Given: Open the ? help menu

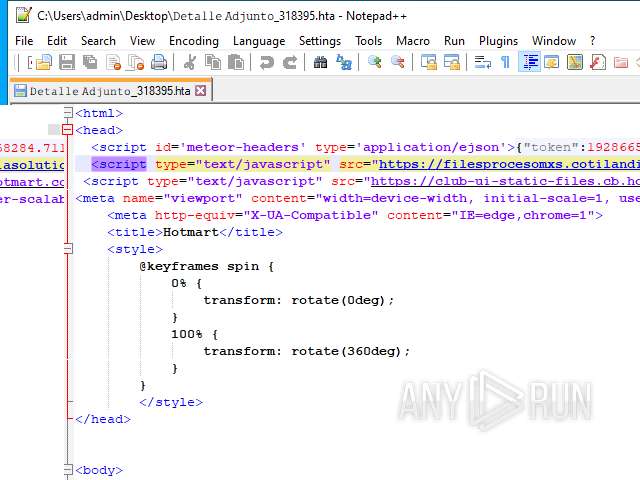Looking at the screenshot, I should (x=592, y=41).
